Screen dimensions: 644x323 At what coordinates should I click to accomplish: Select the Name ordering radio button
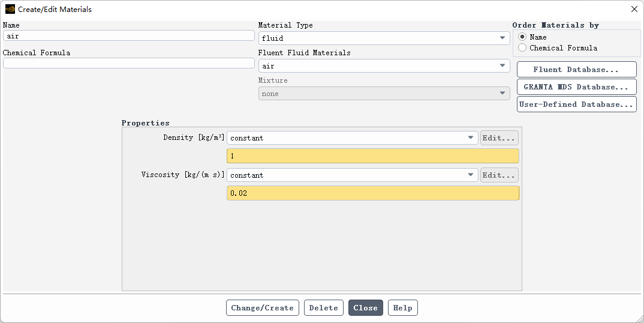522,37
